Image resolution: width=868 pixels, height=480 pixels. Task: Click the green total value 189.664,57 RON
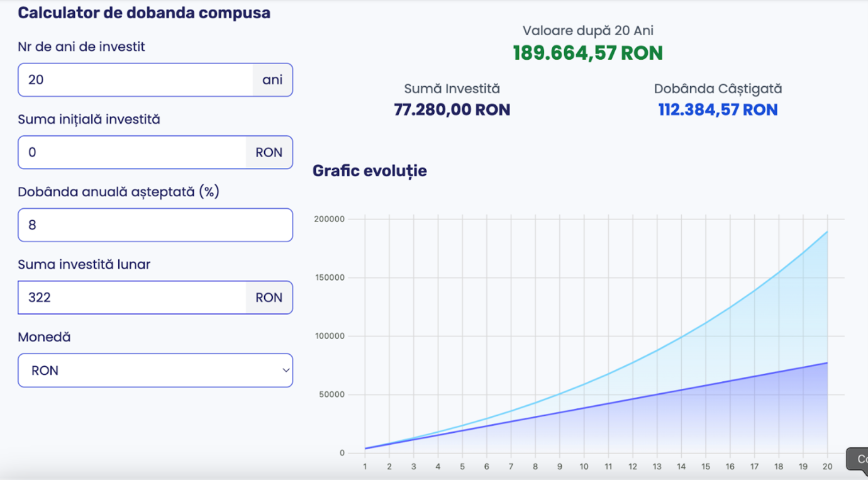[587, 53]
